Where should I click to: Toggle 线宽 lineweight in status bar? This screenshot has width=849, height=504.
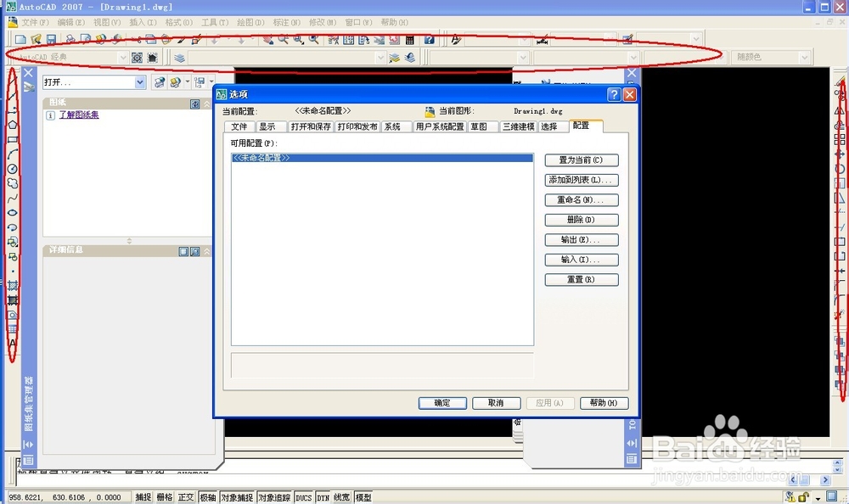point(341,497)
